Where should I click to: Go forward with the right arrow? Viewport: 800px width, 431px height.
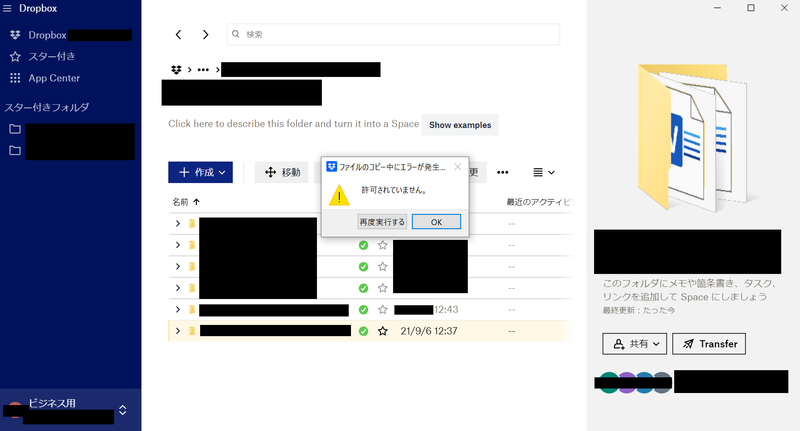[x=206, y=34]
